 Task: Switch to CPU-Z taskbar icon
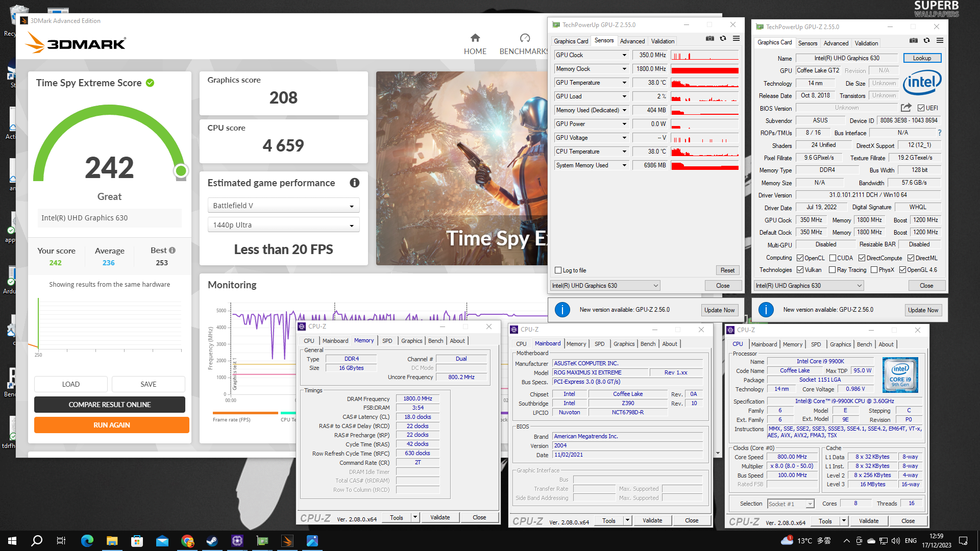point(237,541)
